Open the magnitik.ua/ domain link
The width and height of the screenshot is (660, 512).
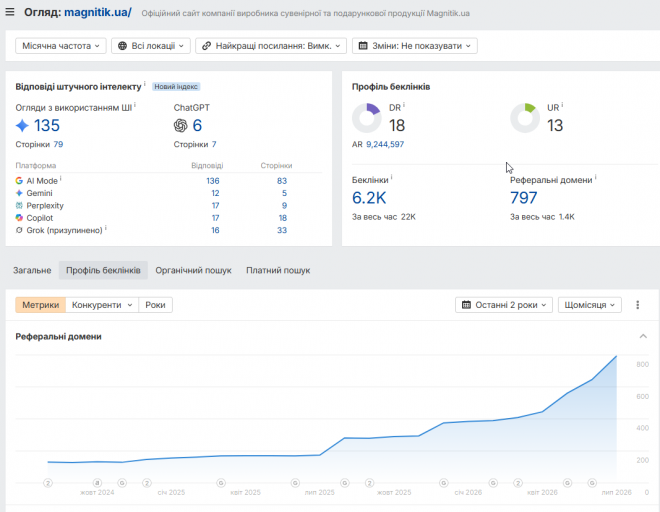[x=98, y=12]
